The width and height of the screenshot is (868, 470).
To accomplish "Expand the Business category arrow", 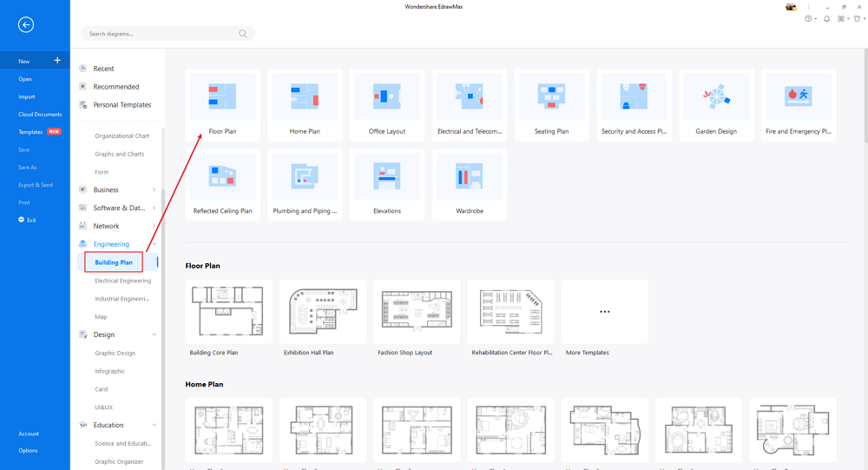I will coord(154,190).
